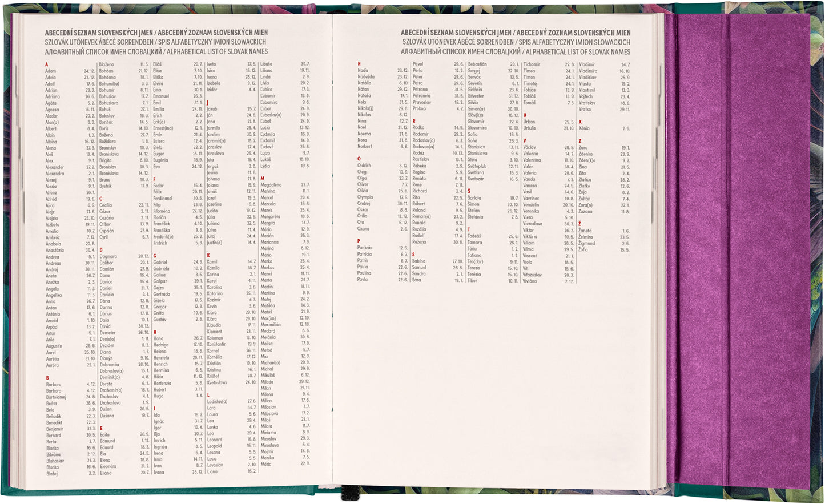The image size is (825, 504).
Task: Click the name Drahoslava
Action: coord(111,402)
